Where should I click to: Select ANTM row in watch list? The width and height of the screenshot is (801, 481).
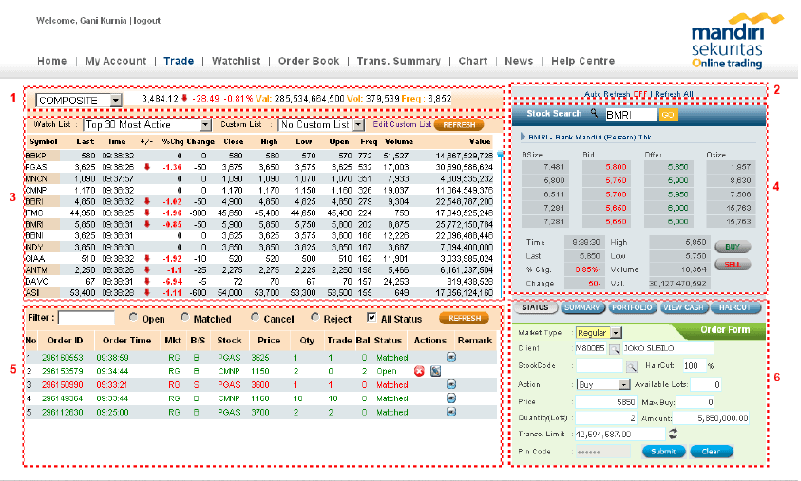(x=260, y=270)
